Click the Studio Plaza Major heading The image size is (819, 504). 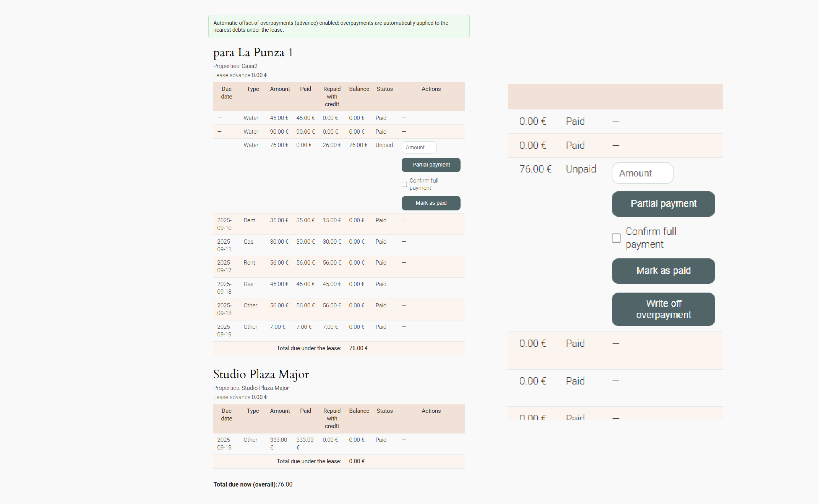point(261,374)
